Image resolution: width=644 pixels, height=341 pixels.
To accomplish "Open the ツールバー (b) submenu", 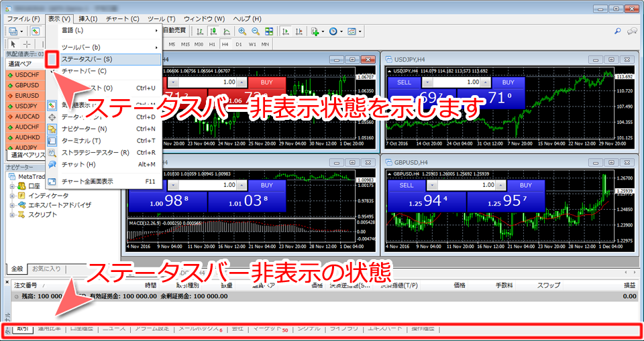I will click(103, 48).
